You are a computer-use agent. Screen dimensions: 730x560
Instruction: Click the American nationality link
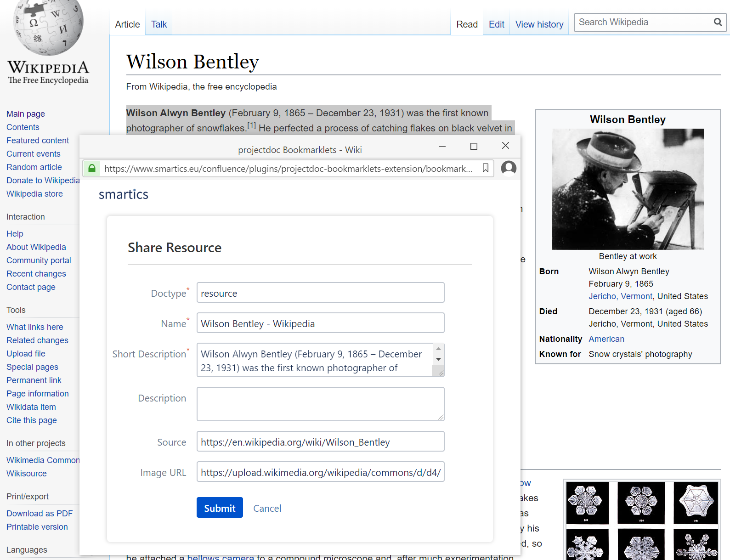click(606, 339)
